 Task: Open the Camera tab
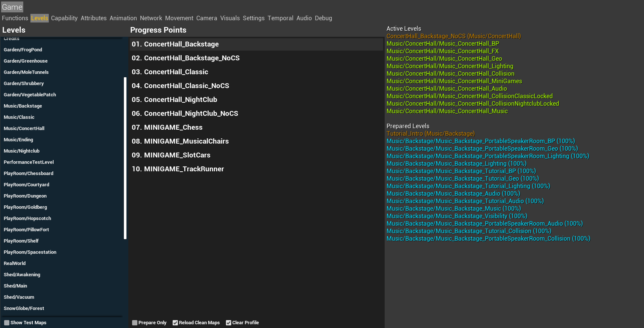pos(206,18)
